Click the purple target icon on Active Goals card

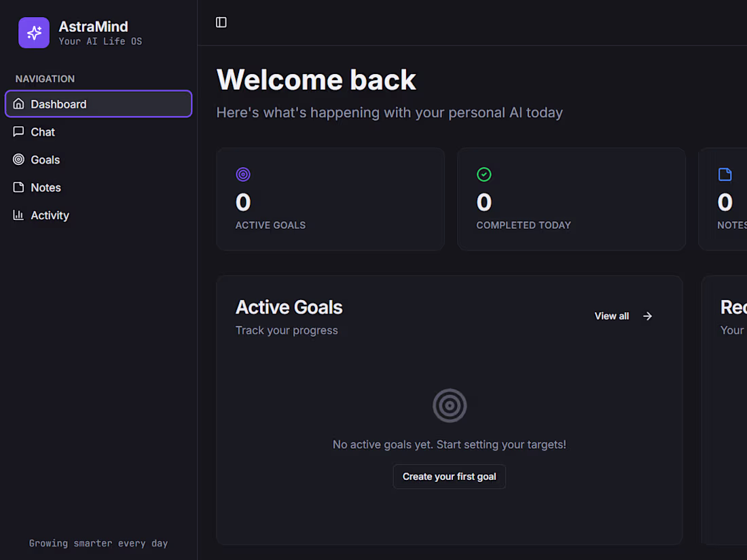(x=243, y=174)
